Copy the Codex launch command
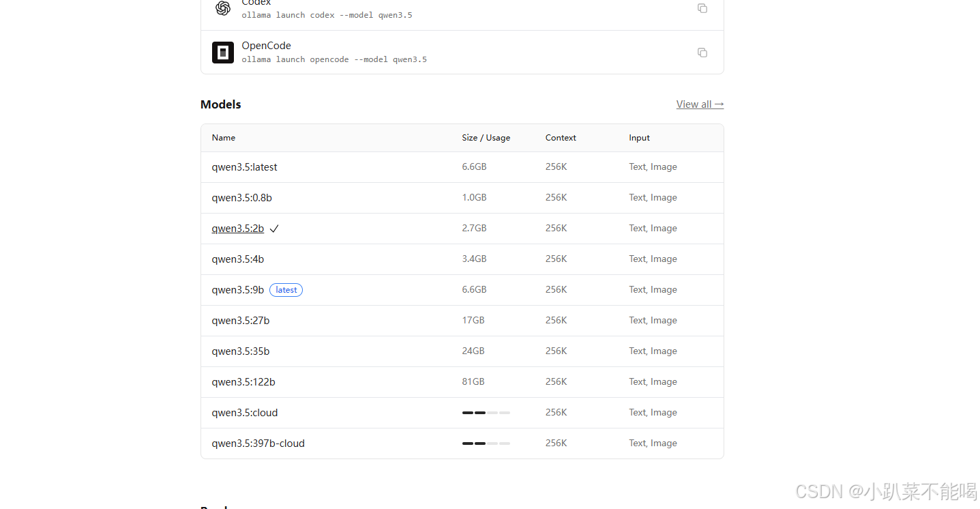 702,8
